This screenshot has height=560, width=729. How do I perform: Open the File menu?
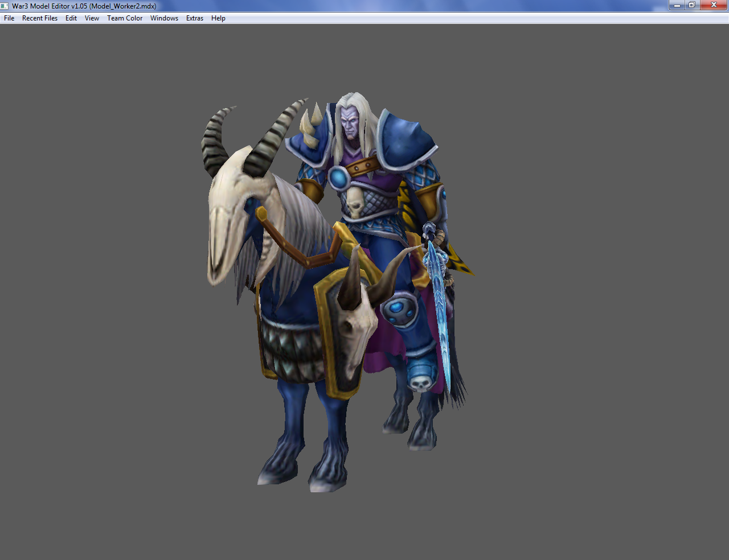click(9, 18)
